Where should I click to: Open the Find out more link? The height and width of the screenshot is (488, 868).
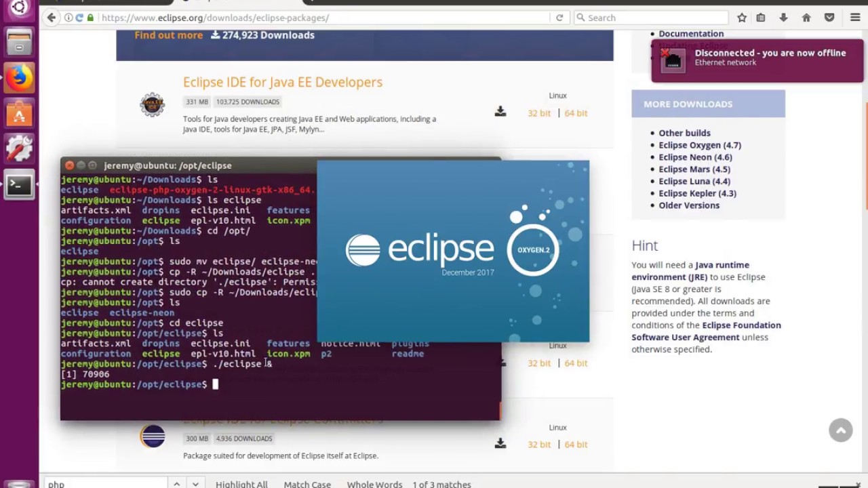click(x=168, y=35)
